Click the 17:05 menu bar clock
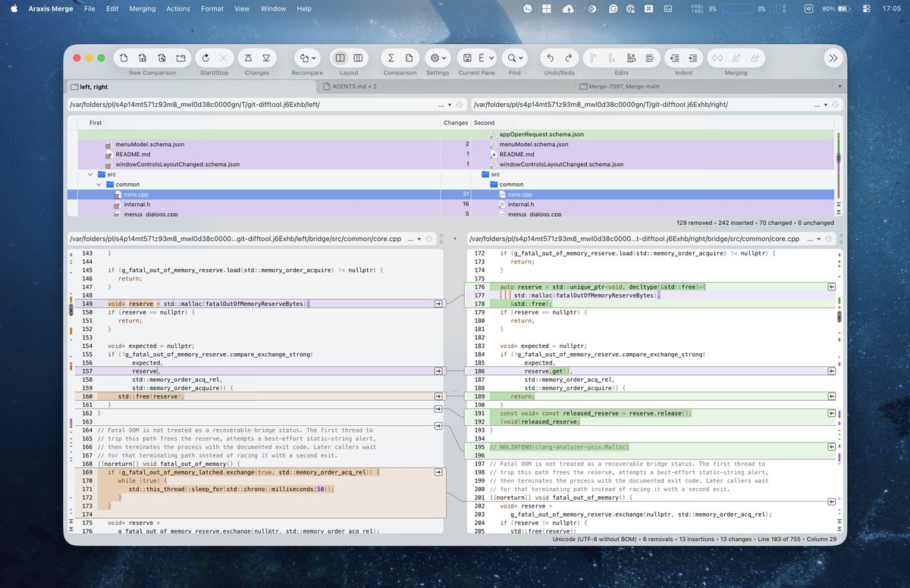The width and height of the screenshot is (910, 588). click(891, 8)
